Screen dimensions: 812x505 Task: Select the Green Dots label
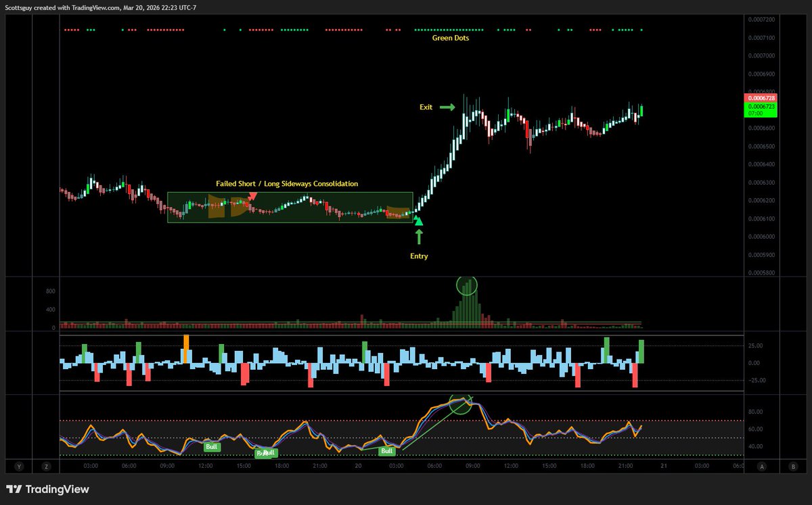coord(451,38)
